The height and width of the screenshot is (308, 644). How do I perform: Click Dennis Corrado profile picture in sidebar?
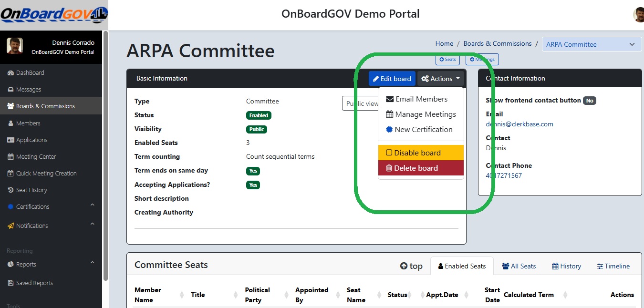(15, 46)
